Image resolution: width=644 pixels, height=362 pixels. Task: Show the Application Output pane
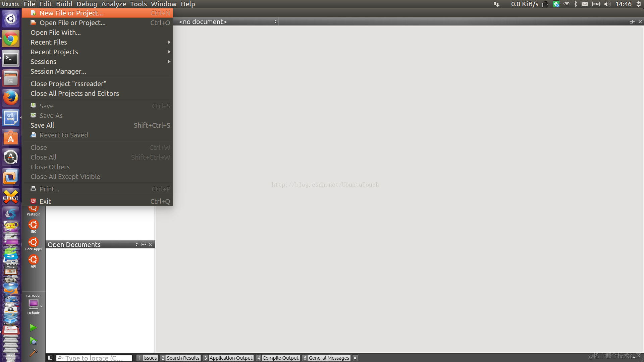tap(228, 358)
